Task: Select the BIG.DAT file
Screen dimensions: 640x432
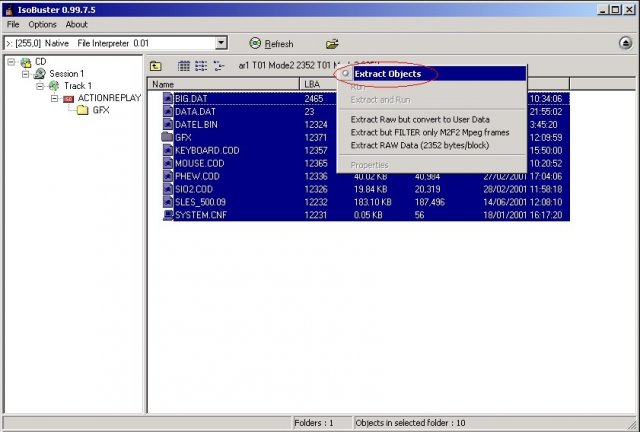Action: (x=191, y=99)
